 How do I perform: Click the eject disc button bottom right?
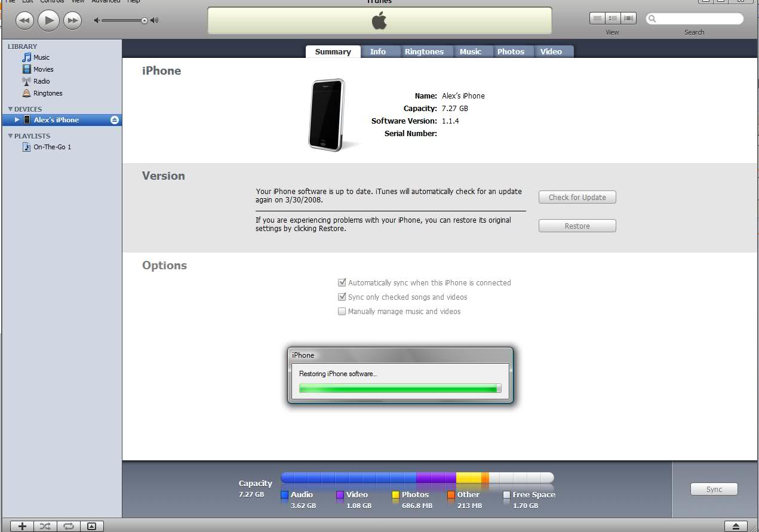[x=736, y=526]
